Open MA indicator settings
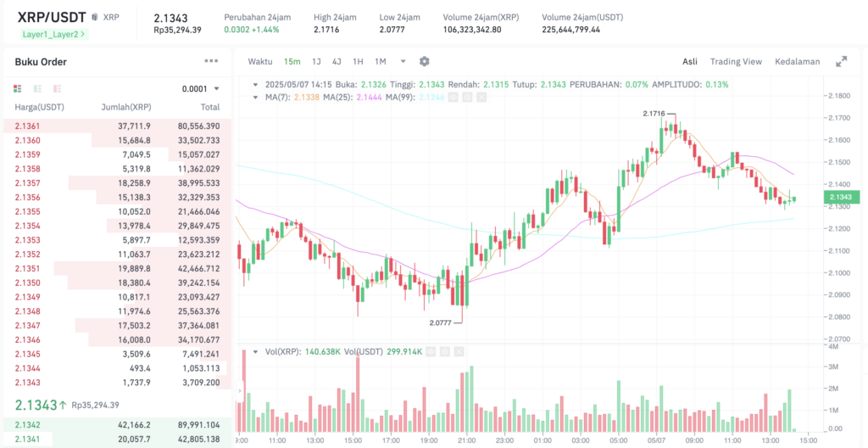The width and height of the screenshot is (868, 448). click(467, 97)
